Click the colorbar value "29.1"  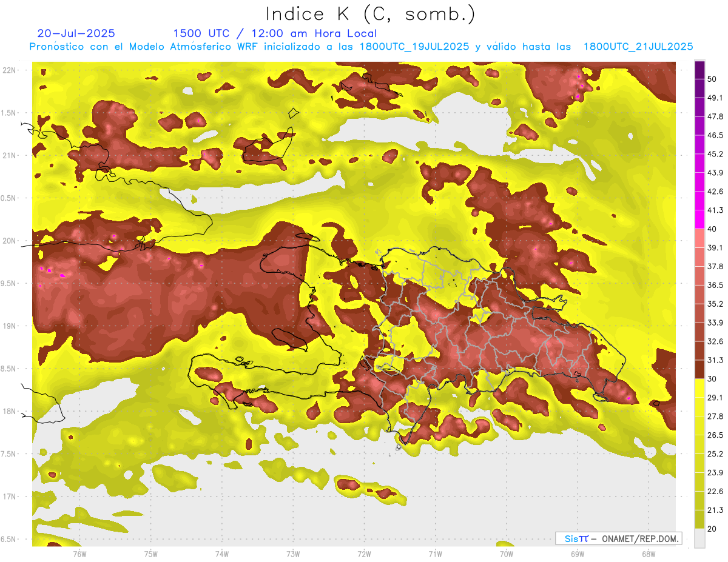coord(715,398)
